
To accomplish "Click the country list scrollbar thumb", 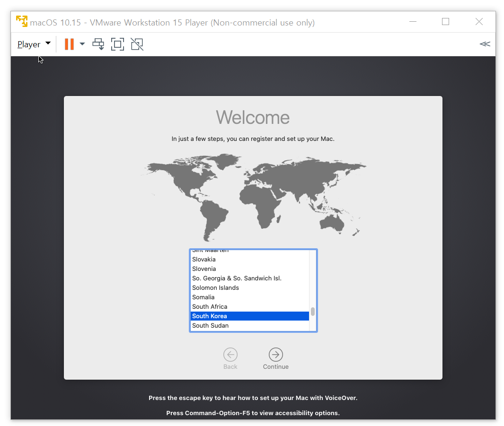I will click(313, 312).
